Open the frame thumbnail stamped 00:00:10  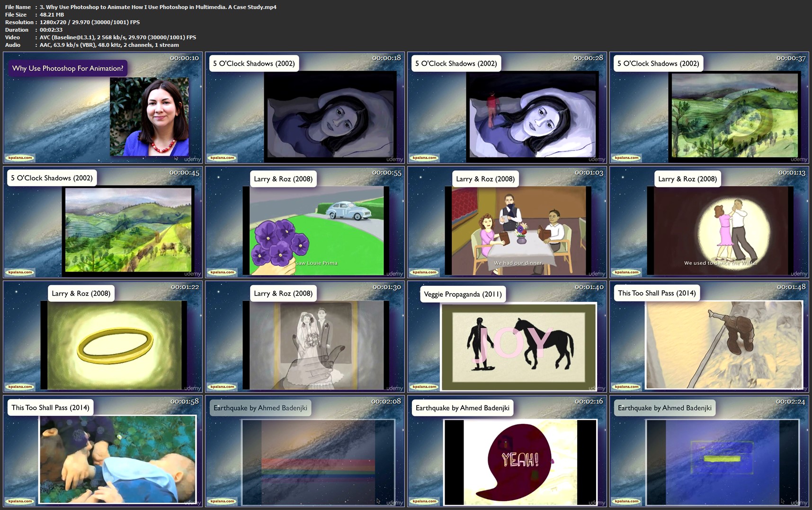(103, 108)
